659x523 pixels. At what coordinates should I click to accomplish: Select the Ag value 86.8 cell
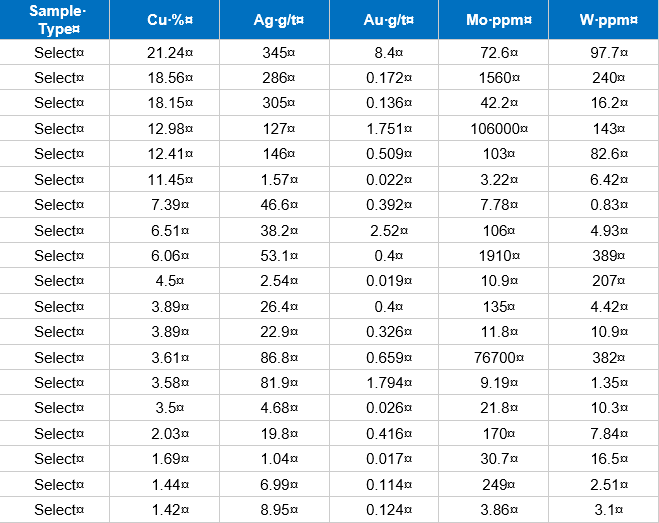[x=273, y=357]
